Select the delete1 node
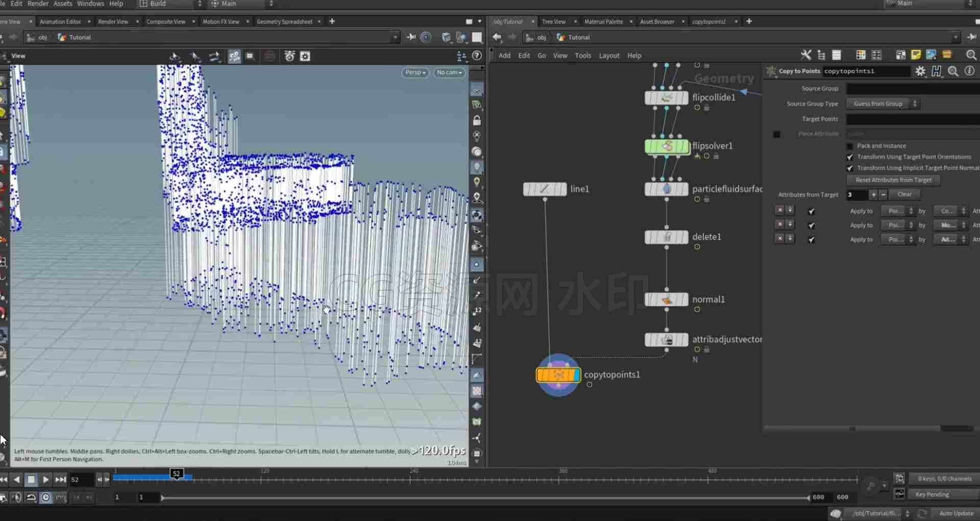Image resolution: width=980 pixels, height=521 pixels. click(667, 237)
